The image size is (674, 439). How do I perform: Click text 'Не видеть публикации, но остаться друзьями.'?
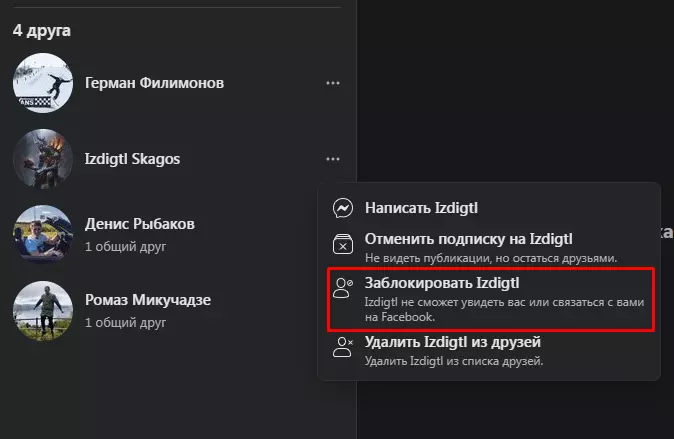point(491,258)
